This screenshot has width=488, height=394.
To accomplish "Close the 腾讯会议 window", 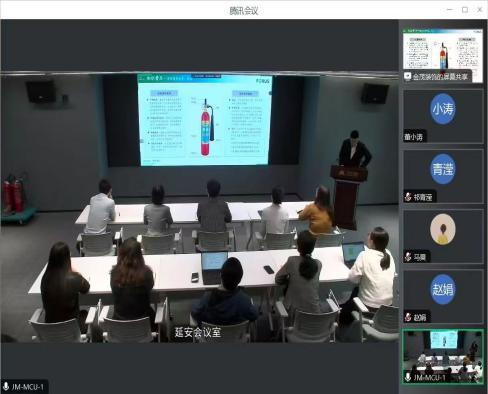I will (480, 10).
